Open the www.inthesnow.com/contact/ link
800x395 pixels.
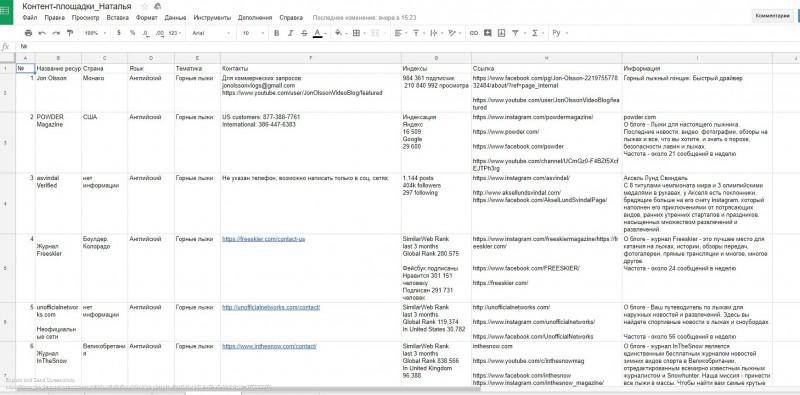tap(269, 346)
